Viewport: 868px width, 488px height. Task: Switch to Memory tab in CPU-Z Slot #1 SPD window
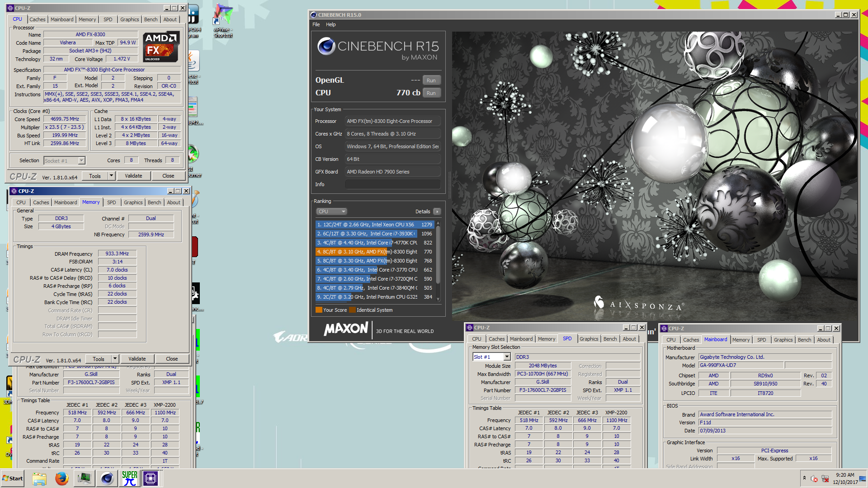click(546, 339)
